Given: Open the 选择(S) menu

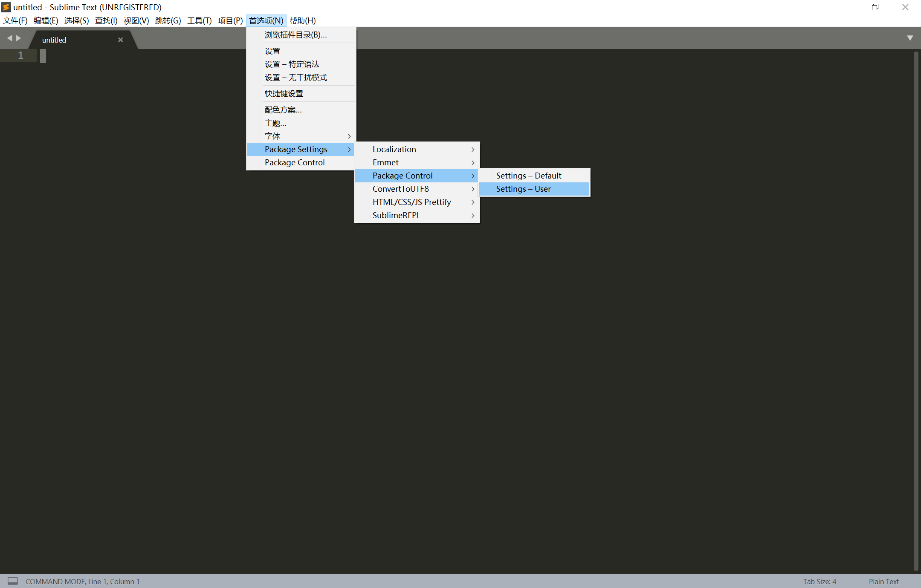Looking at the screenshot, I should click(76, 20).
